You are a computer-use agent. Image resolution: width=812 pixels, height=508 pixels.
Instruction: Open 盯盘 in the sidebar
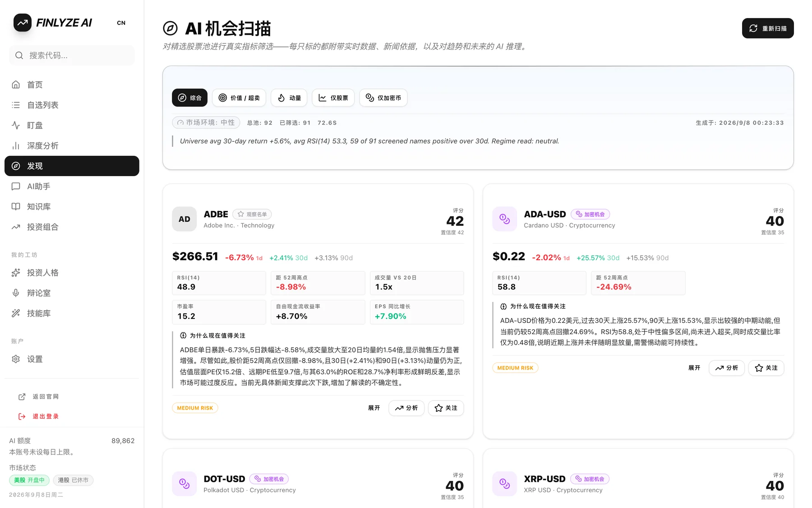point(72,125)
